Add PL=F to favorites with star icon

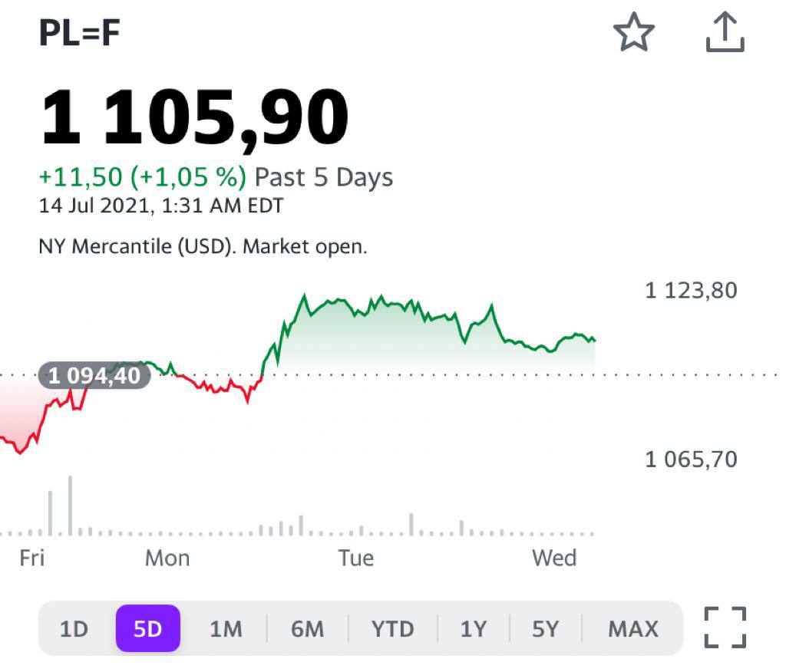coord(633,34)
